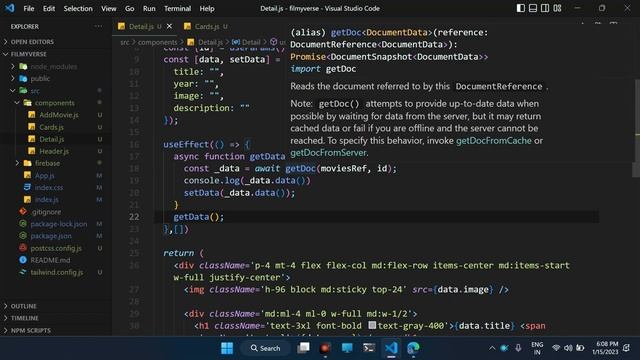This screenshot has width=640, height=360.
Task: Click editor vertical scrollbar thumb
Action: (x=636, y=127)
